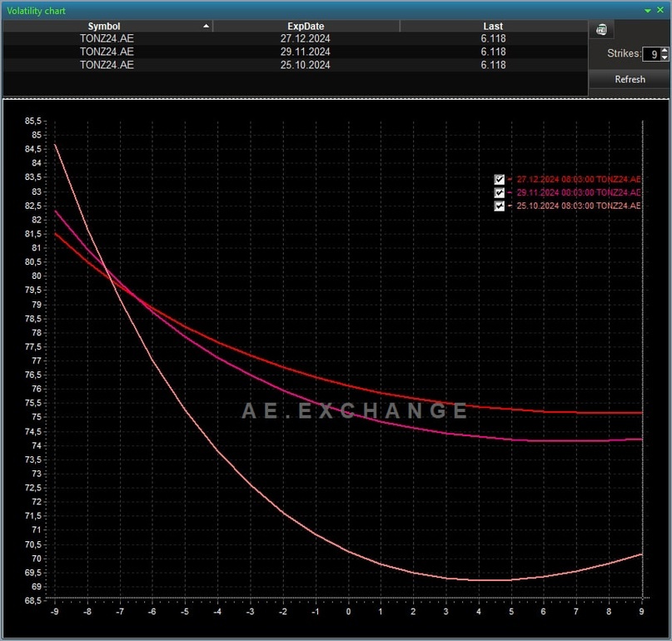This screenshot has width=672, height=641.
Task: Click the 27.12.2024 expiry date cell
Action: pos(305,38)
